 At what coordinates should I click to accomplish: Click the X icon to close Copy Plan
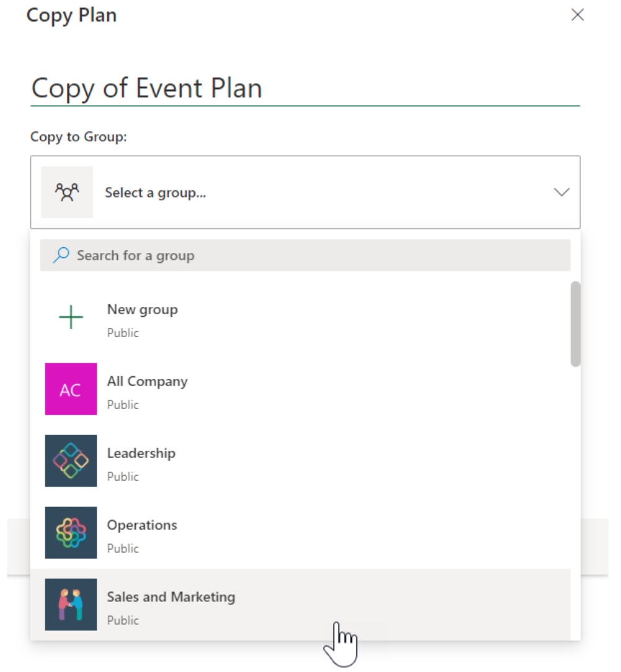tap(578, 14)
